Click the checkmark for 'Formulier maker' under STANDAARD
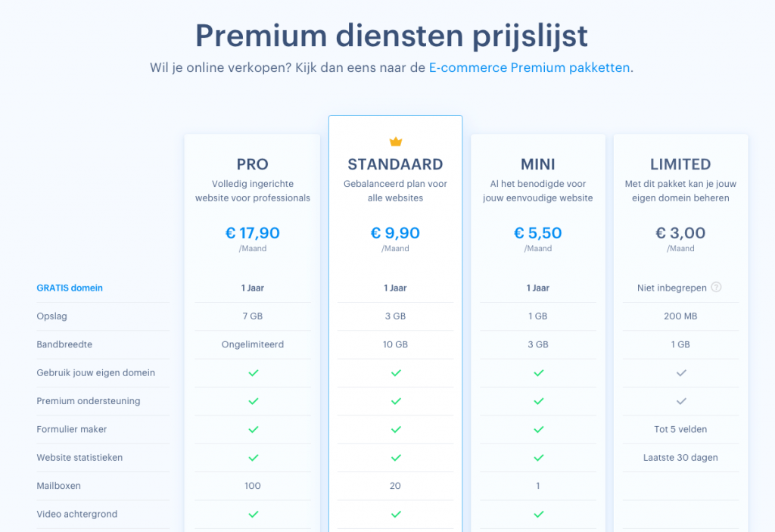This screenshot has width=775, height=532. click(395, 429)
